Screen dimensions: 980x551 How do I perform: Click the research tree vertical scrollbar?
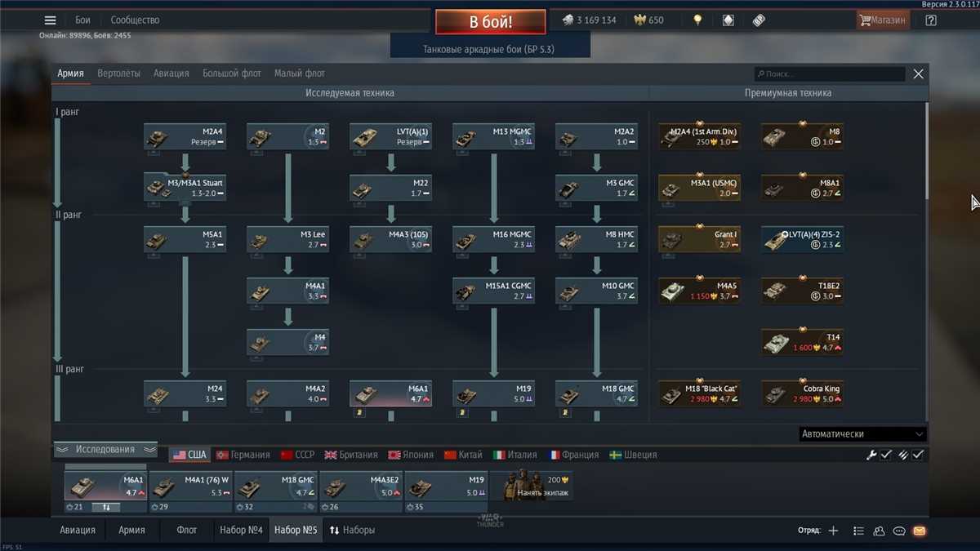coord(927,151)
